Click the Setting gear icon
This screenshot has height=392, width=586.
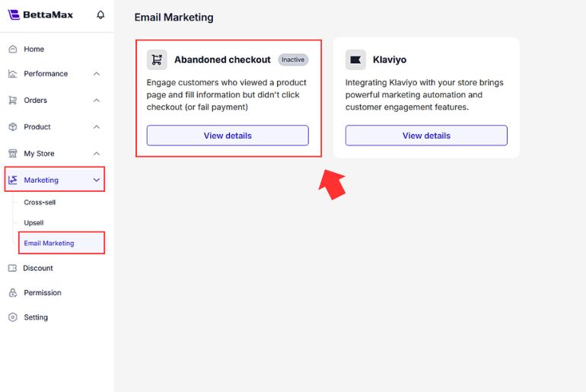point(12,317)
